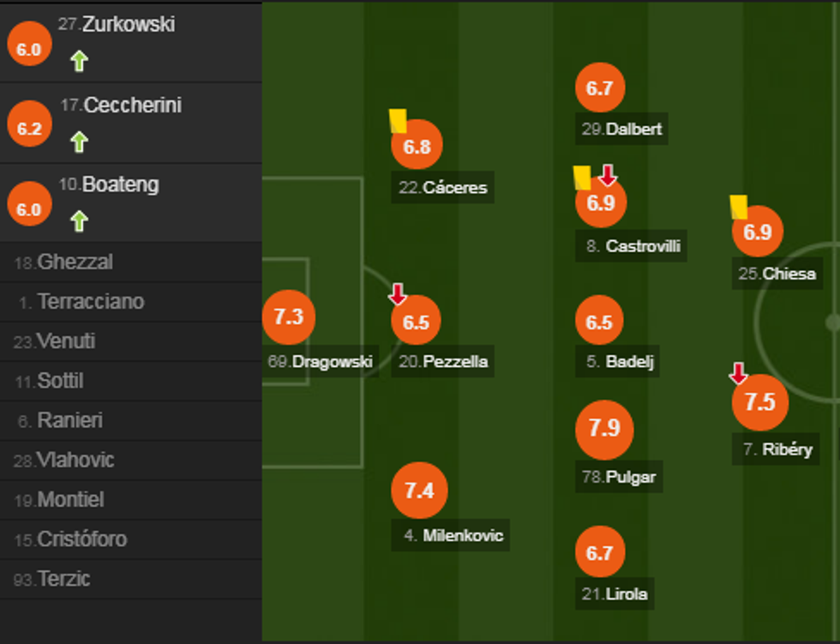Click Pezzella's substituted-off red arrow
840x644 pixels.
[x=398, y=294]
